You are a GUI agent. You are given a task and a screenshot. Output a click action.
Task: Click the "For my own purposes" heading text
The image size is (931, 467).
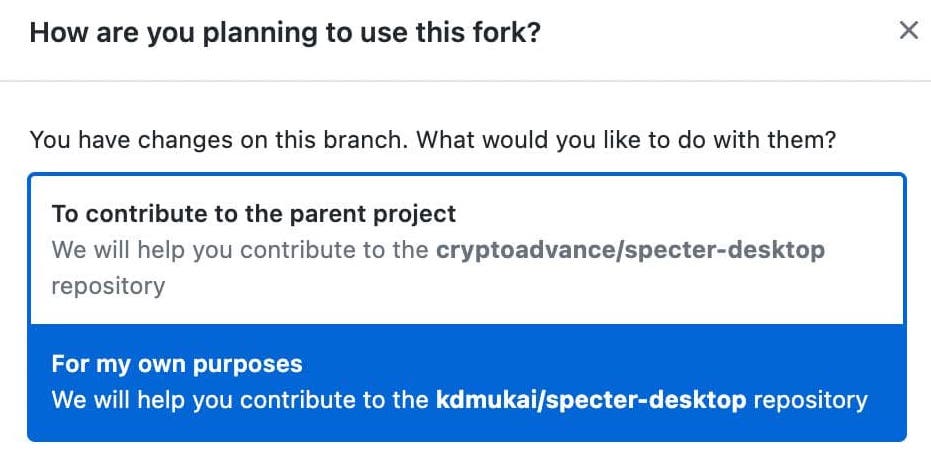tap(177, 364)
